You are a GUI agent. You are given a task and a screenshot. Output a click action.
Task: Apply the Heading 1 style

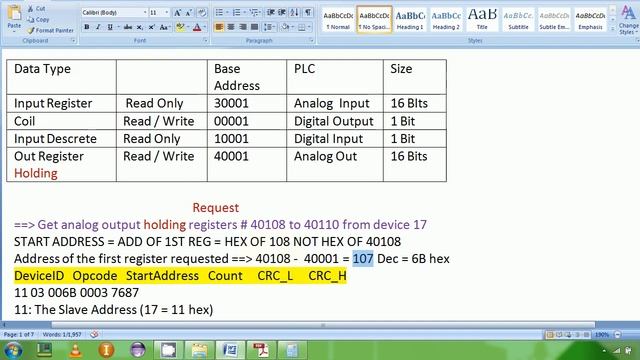click(410, 20)
